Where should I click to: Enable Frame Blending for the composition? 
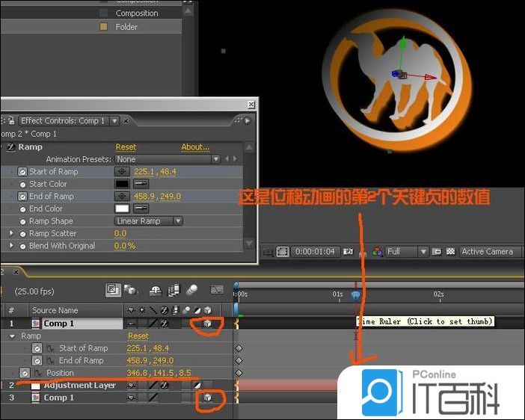[x=174, y=290]
